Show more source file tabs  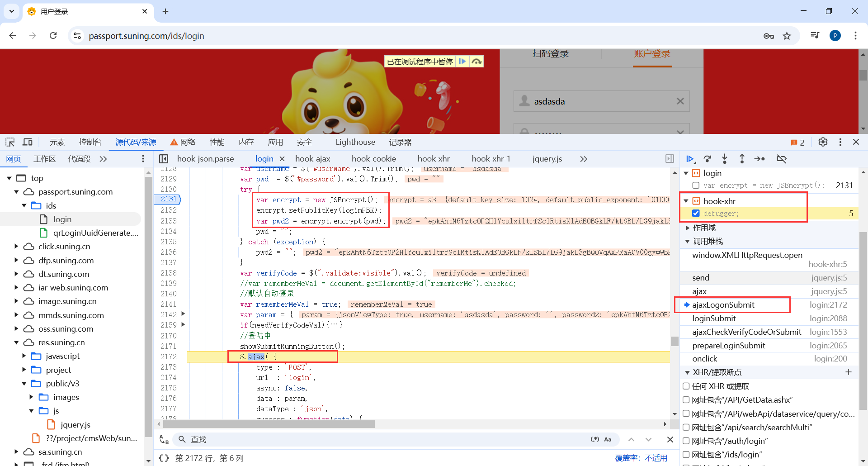[x=584, y=159]
